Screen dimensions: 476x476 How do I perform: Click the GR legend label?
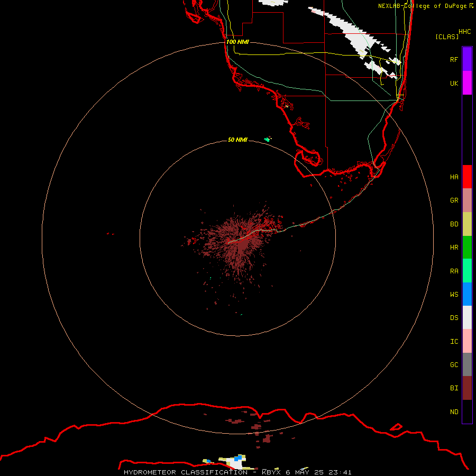(x=454, y=200)
